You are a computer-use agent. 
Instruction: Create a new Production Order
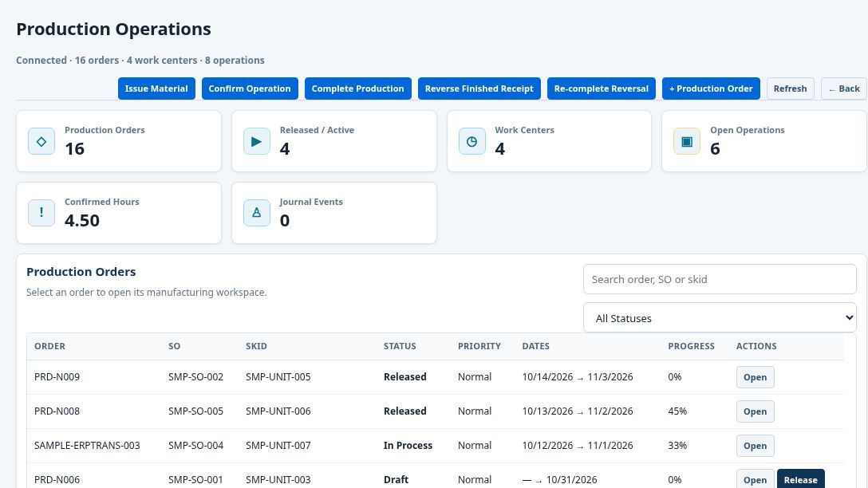coord(711,89)
